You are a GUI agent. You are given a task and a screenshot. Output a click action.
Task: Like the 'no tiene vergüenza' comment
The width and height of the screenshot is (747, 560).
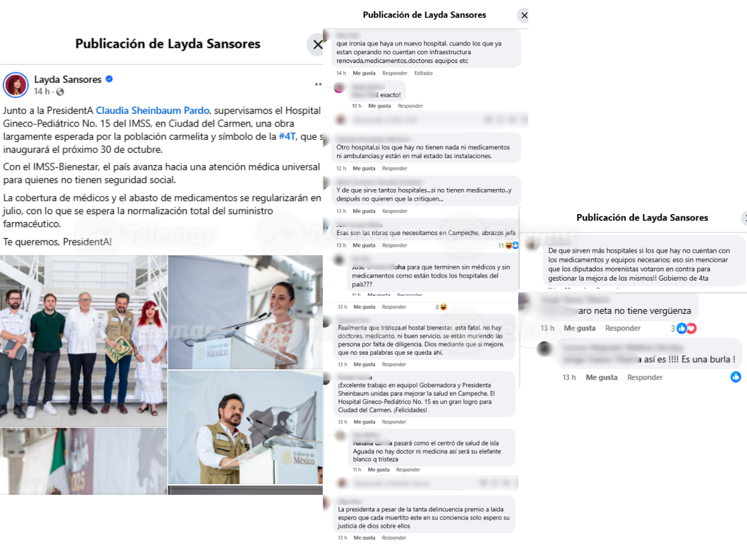[x=580, y=328]
